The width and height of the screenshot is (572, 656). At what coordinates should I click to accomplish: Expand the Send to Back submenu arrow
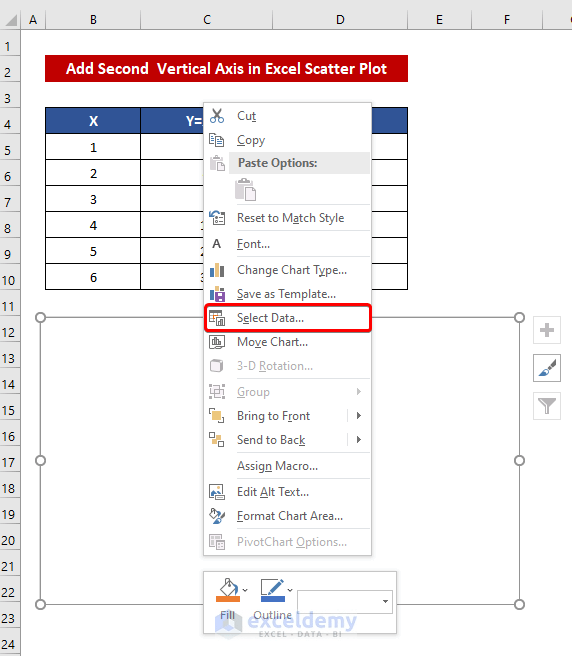[359, 440]
